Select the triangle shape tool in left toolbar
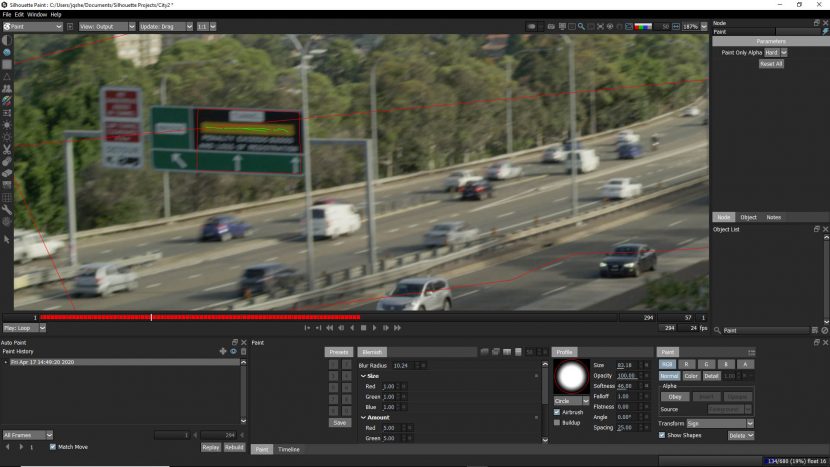 (7, 76)
